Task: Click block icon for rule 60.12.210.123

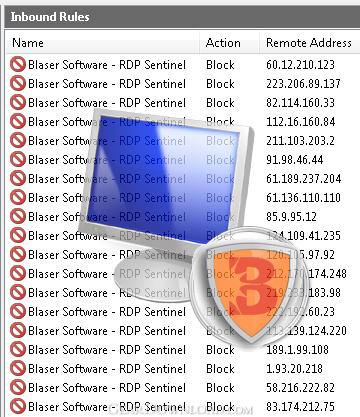Action: pyautogui.click(x=18, y=64)
